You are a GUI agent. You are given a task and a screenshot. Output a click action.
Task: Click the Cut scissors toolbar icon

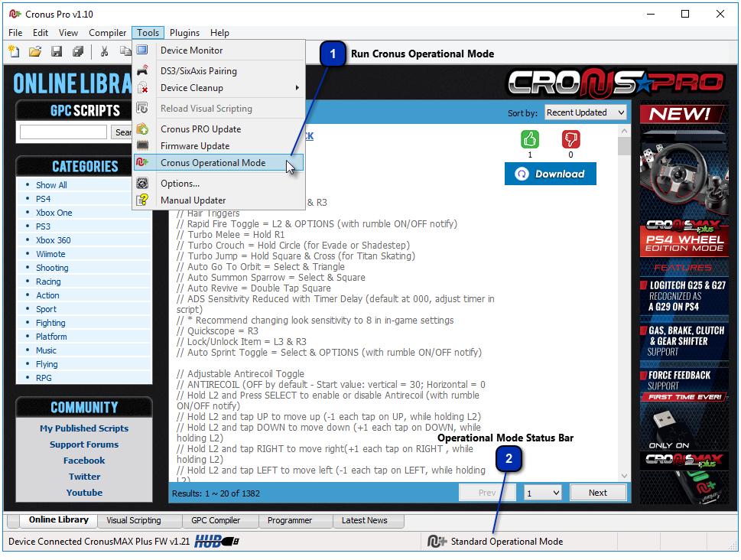click(105, 51)
